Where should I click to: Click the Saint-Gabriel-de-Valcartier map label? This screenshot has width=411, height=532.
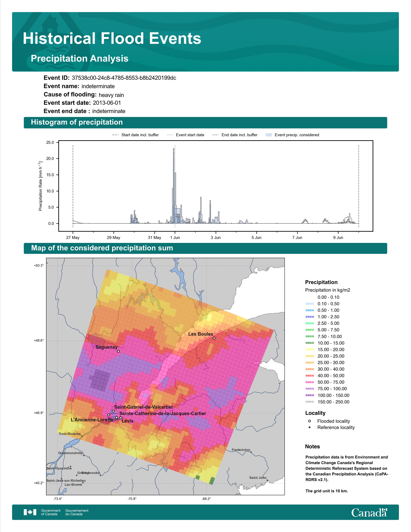click(x=144, y=407)
